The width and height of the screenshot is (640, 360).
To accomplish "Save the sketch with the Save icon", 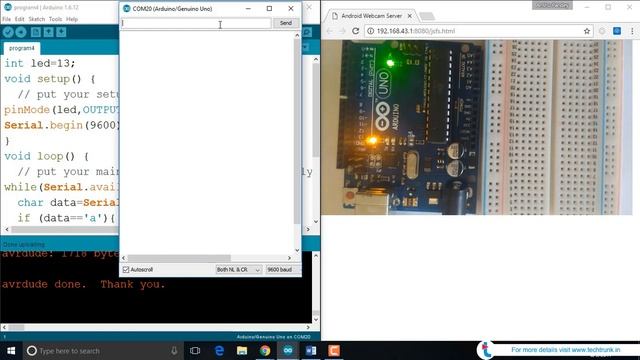I will (x=61, y=32).
